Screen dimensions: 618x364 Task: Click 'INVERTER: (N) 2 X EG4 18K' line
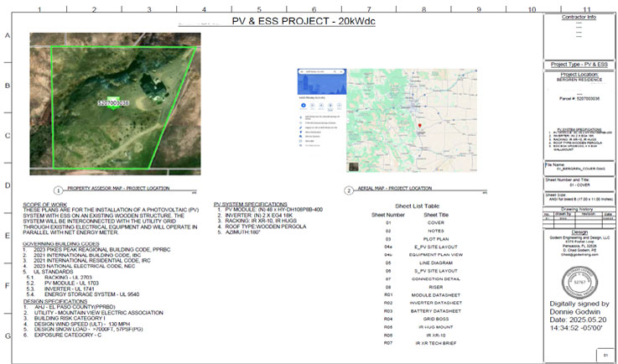pyautogui.click(x=257, y=216)
